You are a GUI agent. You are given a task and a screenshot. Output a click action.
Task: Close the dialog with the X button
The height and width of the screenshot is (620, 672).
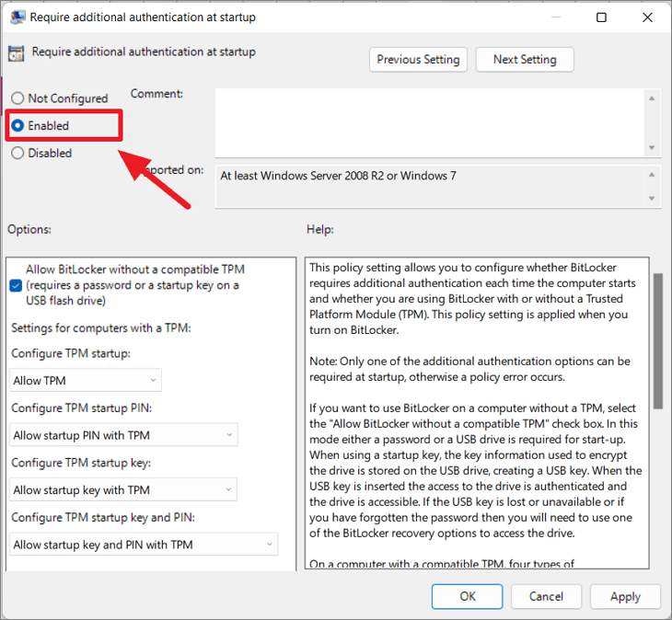tap(647, 17)
